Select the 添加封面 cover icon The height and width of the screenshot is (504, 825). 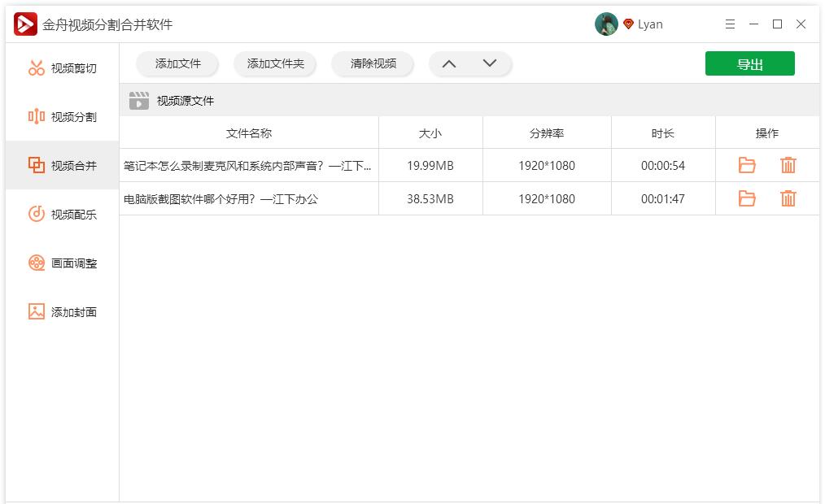coord(36,311)
